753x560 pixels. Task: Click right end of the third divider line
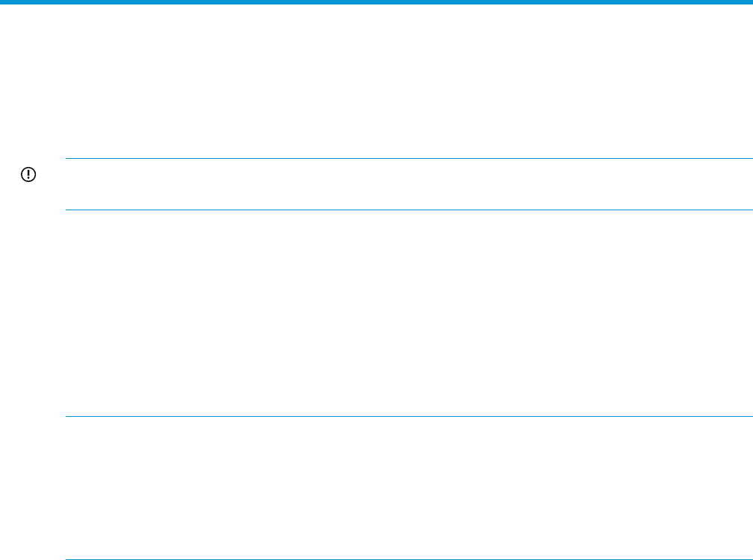tap(750, 416)
